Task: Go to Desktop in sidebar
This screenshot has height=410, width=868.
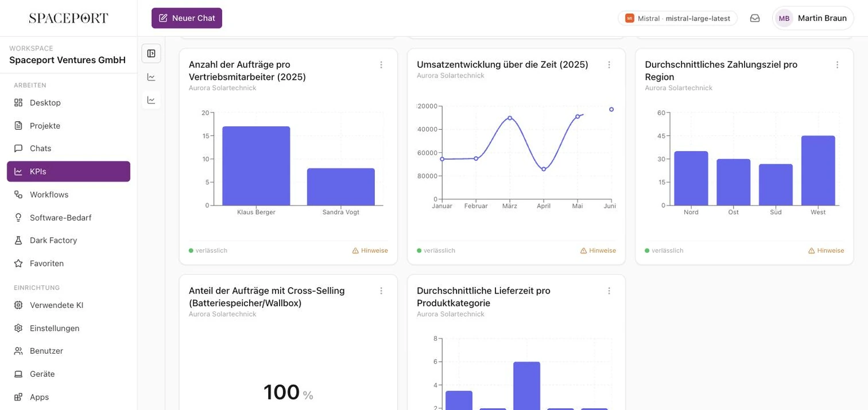Action: pyautogui.click(x=68, y=103)
